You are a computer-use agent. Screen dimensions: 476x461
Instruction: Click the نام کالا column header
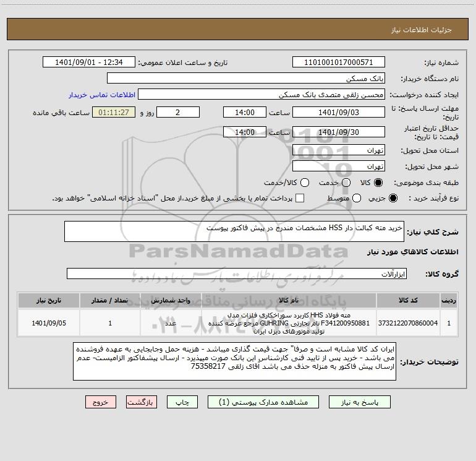[x=289, y=300]
